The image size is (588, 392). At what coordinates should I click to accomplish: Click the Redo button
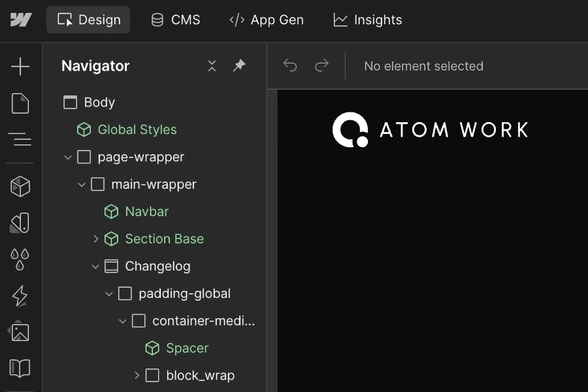pos(321,65)
